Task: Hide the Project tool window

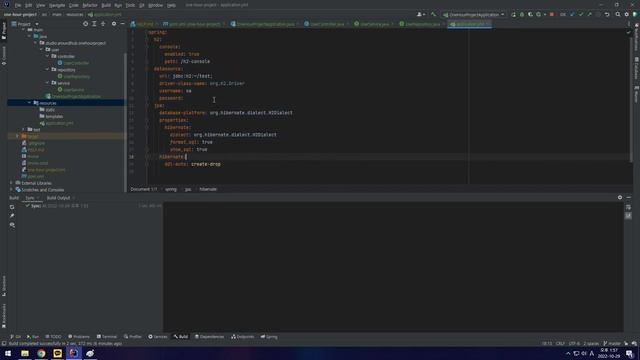Action: tap(122, 24)
